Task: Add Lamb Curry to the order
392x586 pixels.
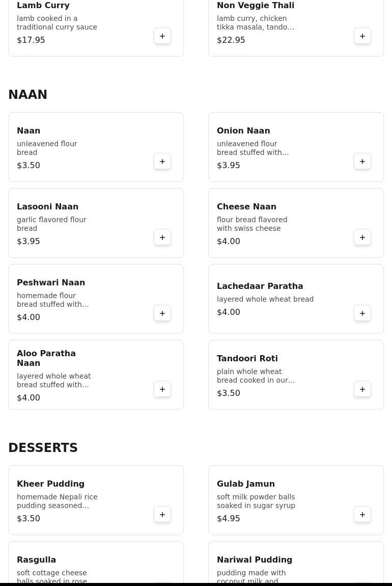Action: (162, 36)
